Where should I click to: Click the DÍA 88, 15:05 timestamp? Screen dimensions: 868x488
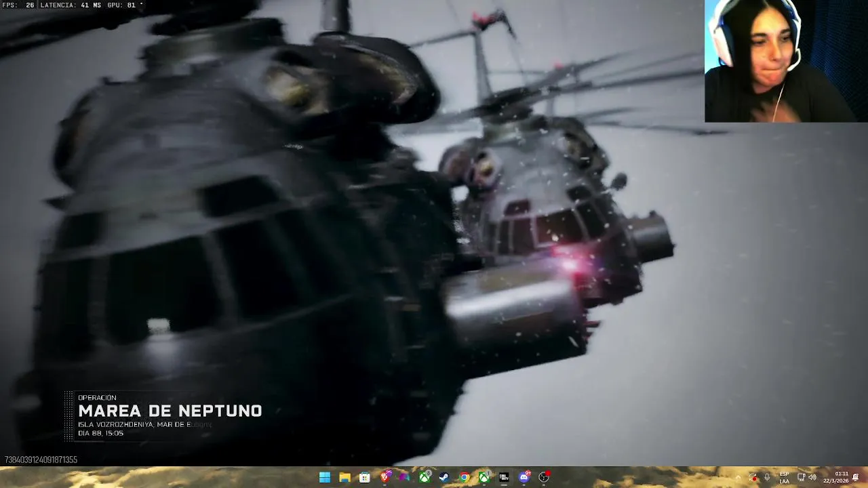click(100, 433)
